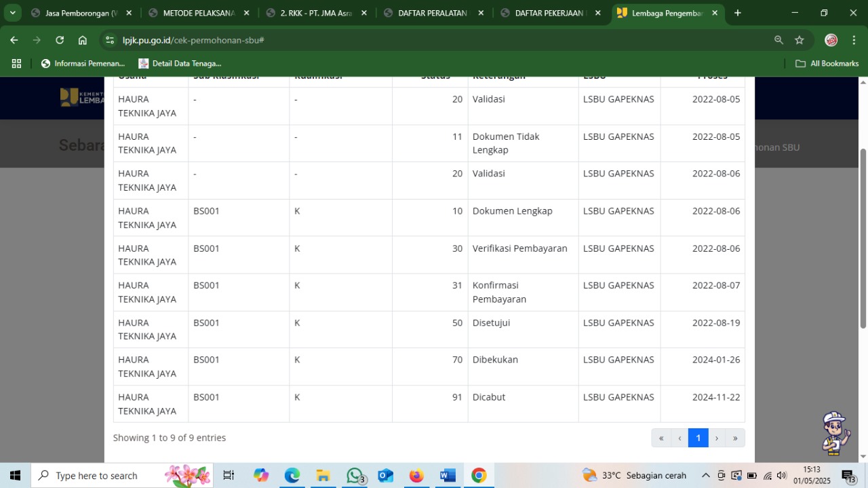Switch to the 2. RKK - PT. JMA tab
Screen dimensions: 868x488
point(317,13)
